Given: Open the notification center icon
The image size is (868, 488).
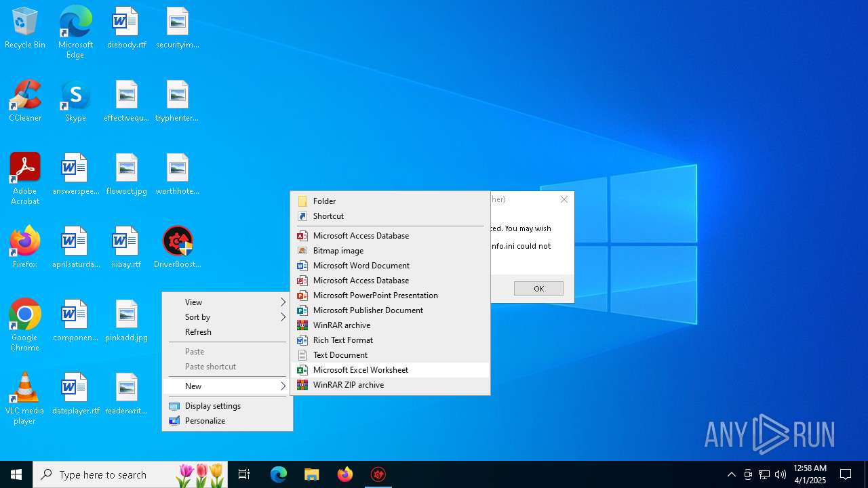Looking at the screenshot, I should [846, 474].
